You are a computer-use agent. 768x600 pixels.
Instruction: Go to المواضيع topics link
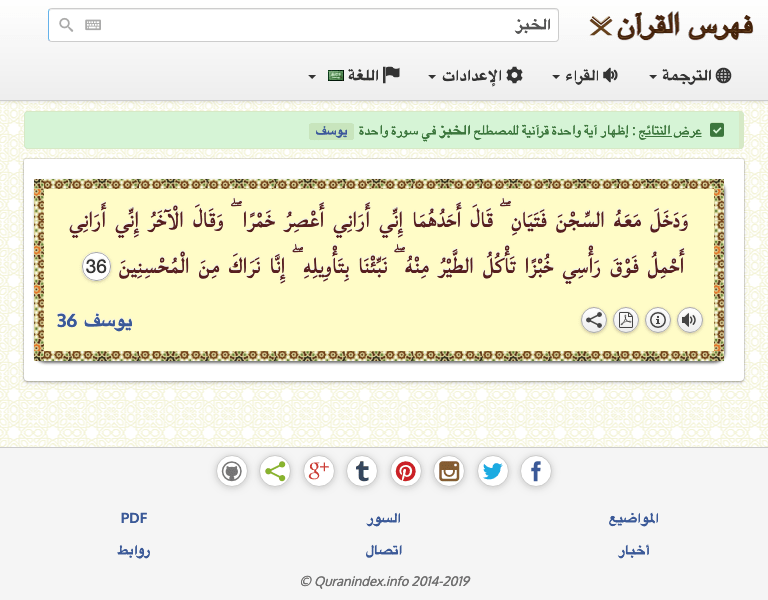pos(633,519)
